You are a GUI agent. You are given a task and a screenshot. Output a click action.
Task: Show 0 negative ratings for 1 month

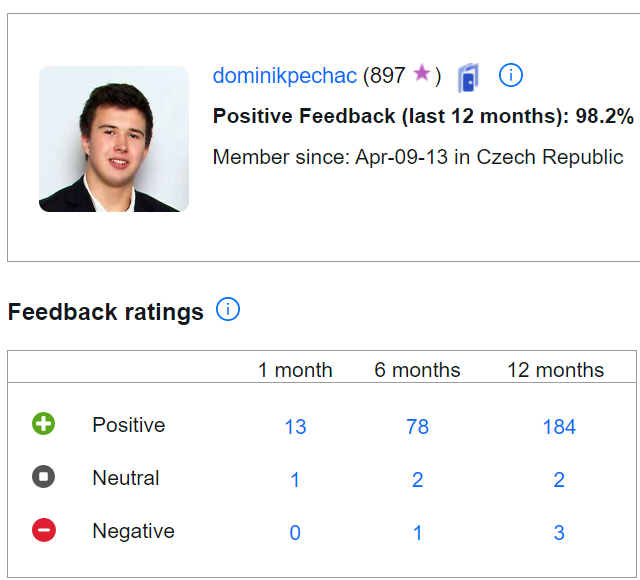click(x=295, y=533)
